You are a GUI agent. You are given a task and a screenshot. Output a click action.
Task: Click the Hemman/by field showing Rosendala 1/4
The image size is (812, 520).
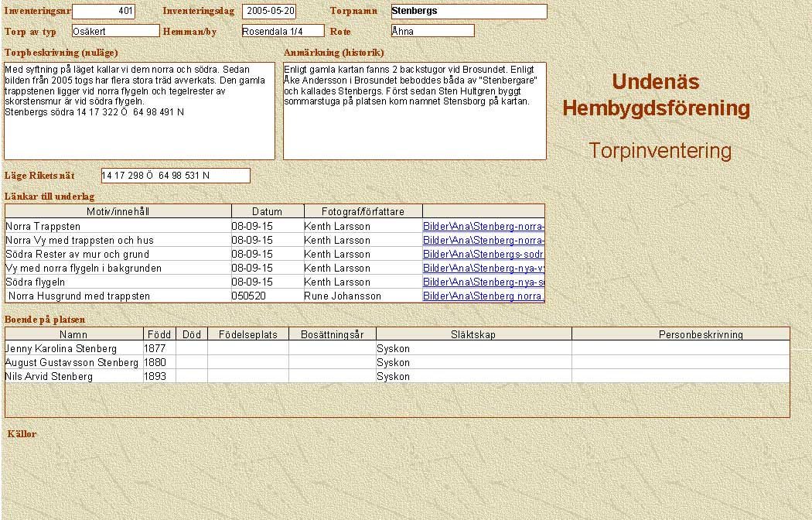[x=282, y=31]
